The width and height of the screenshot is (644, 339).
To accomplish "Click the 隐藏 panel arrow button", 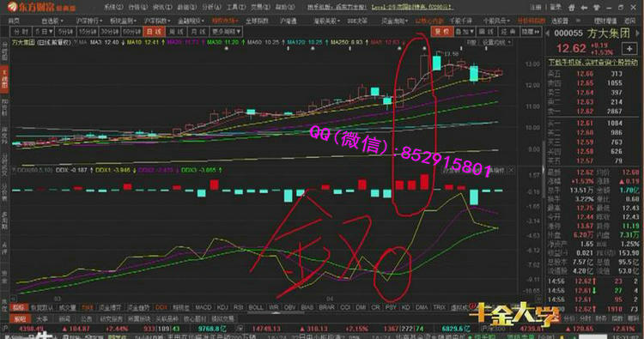I will [531, 32].
